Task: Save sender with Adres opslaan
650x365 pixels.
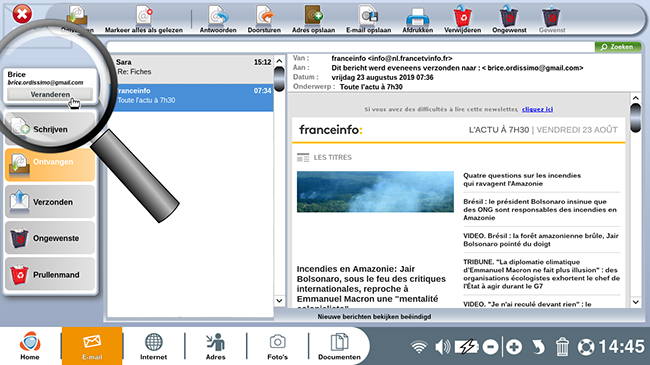Action: (313, 19)
